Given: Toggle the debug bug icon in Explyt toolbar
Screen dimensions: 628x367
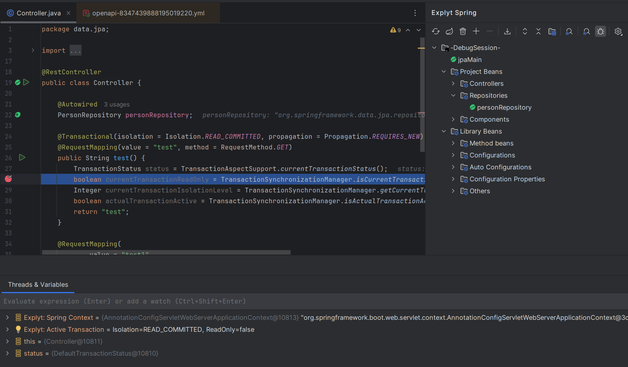Looking at the screenshot, I should tap(600, 31).
